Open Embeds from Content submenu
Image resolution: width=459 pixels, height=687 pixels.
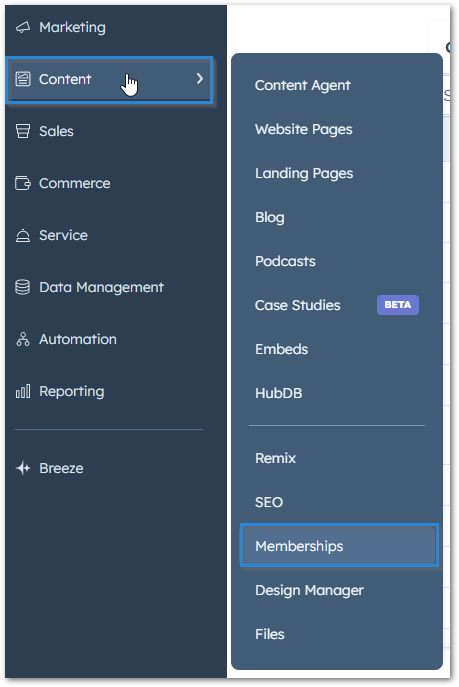(281, 349)
